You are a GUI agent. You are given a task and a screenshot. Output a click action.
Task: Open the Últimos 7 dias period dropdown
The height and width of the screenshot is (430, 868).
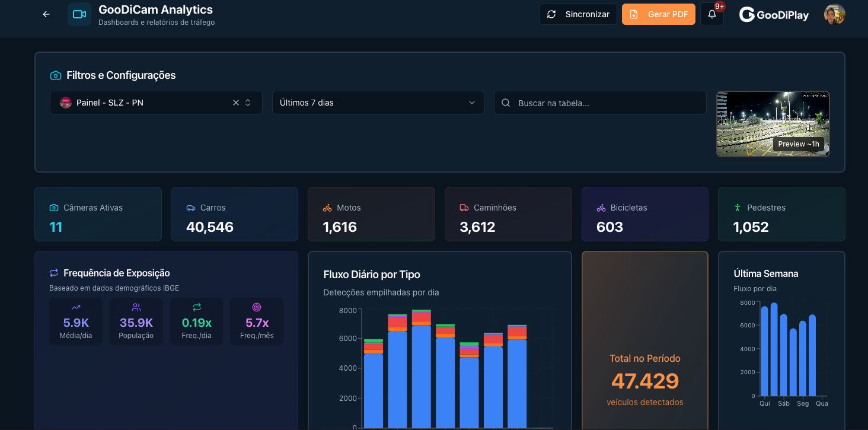pyautogui.click(x=378, y=103)
